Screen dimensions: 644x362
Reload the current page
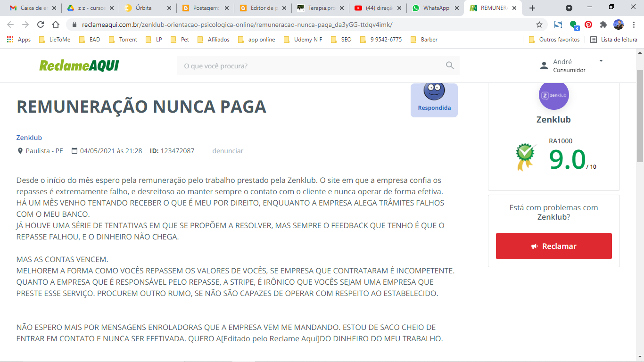[41, 25]
